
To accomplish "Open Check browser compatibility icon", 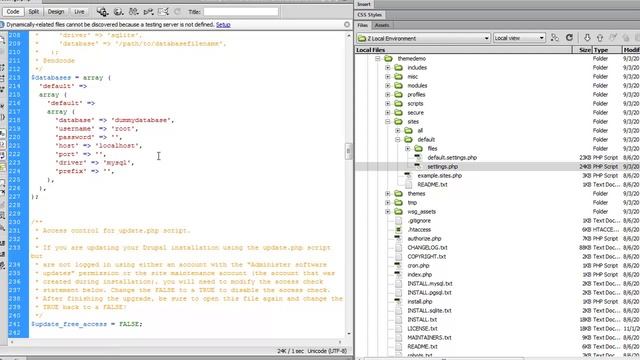I will (163, 12).
